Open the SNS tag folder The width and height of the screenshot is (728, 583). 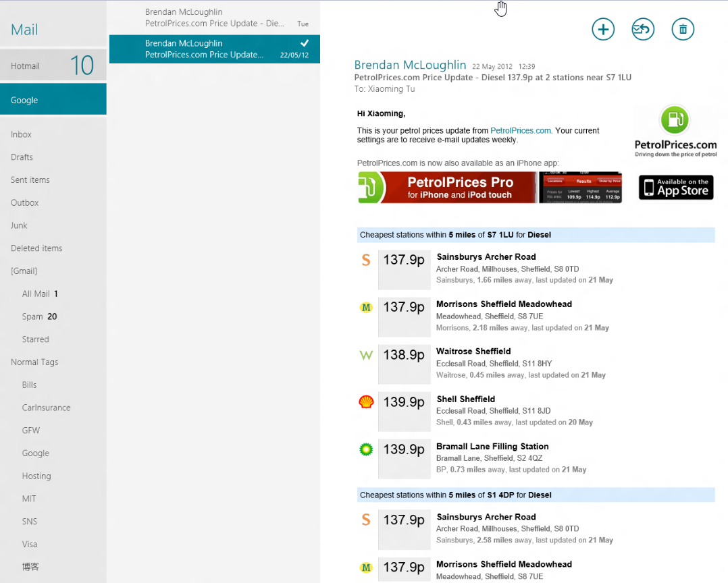[x=30, y=521]
